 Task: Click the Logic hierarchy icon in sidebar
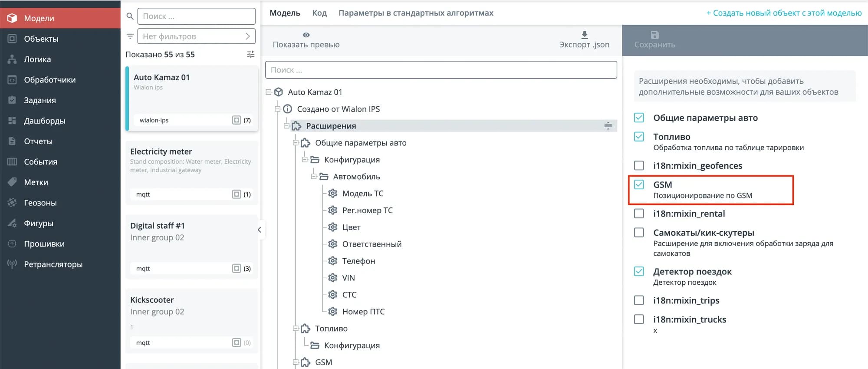(12, 59)
